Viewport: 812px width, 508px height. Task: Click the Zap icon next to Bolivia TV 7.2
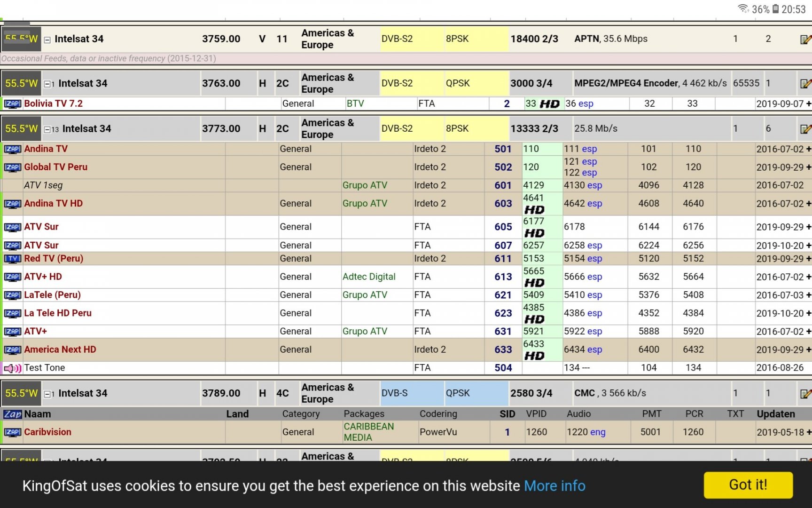pos(12,104)
